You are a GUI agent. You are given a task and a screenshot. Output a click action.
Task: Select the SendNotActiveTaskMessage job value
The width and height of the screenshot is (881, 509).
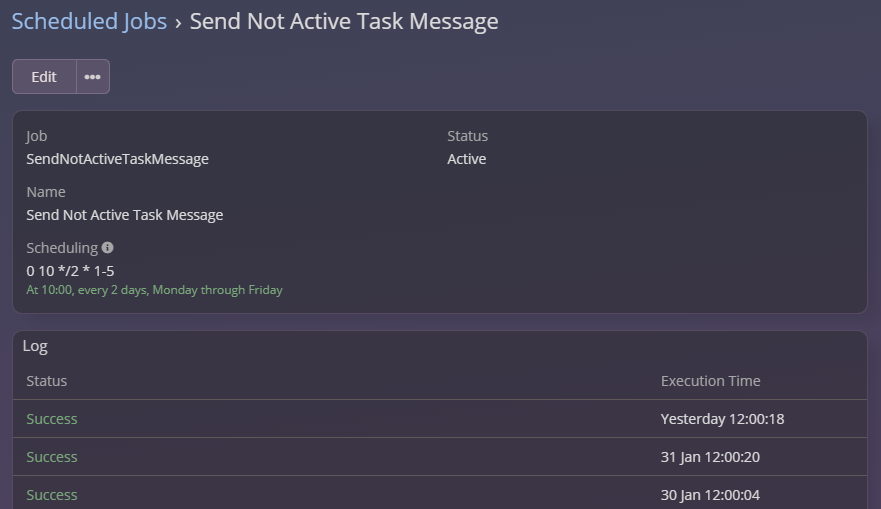click(117, 159)
